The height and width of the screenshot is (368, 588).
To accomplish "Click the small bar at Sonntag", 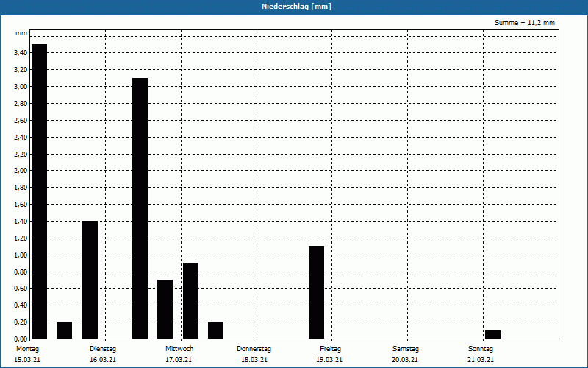I will point(492,335).
